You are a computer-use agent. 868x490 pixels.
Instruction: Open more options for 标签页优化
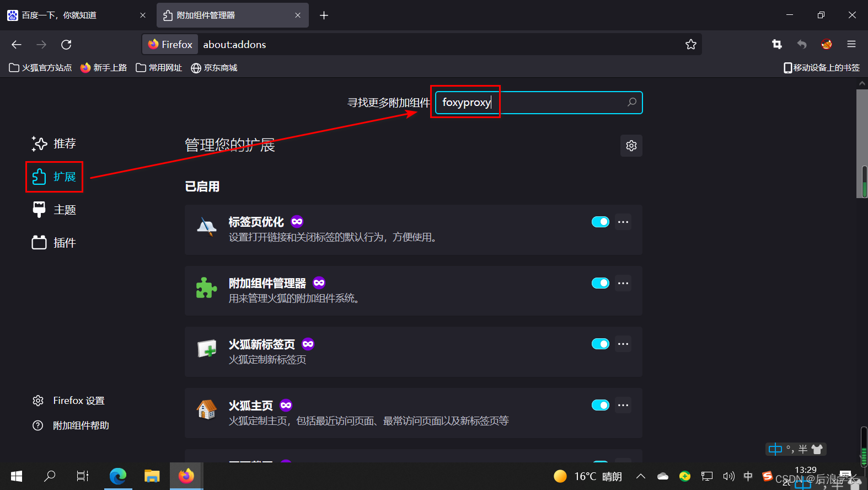(623, 222)
